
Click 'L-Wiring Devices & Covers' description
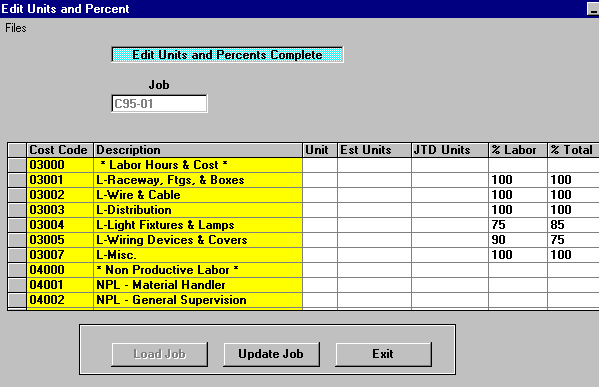coord(198,240)
